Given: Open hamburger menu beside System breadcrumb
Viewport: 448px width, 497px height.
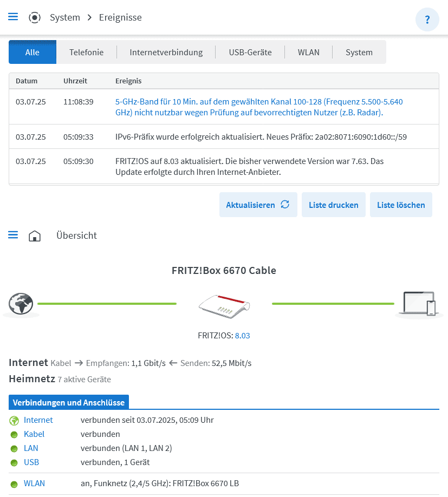Looking at the screenshot, I should click(x=13, y=16).
